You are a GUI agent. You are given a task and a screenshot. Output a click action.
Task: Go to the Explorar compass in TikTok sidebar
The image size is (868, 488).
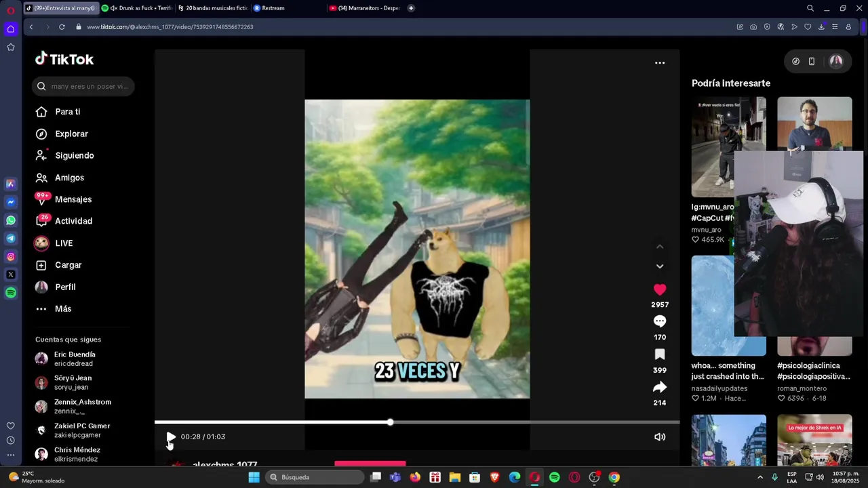coord(41,134)
